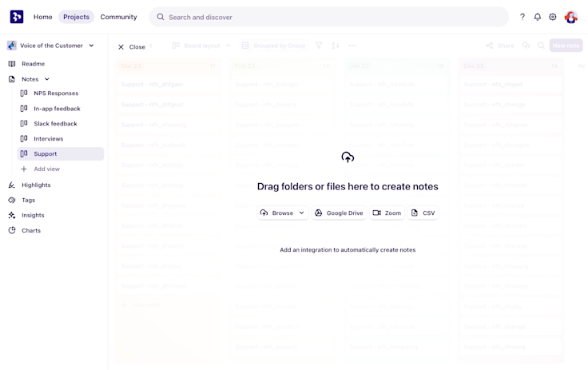Open the Community section

(x=118, y=17)
